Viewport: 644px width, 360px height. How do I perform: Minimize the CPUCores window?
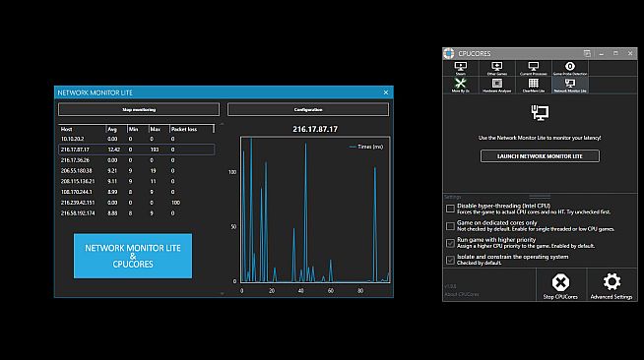tap(602, 53)
